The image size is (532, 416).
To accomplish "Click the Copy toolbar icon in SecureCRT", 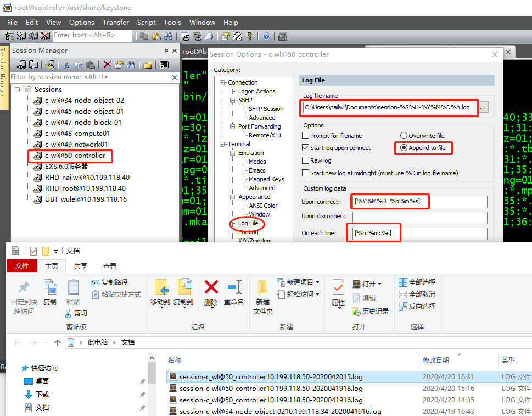I will (x=144, y=36).
